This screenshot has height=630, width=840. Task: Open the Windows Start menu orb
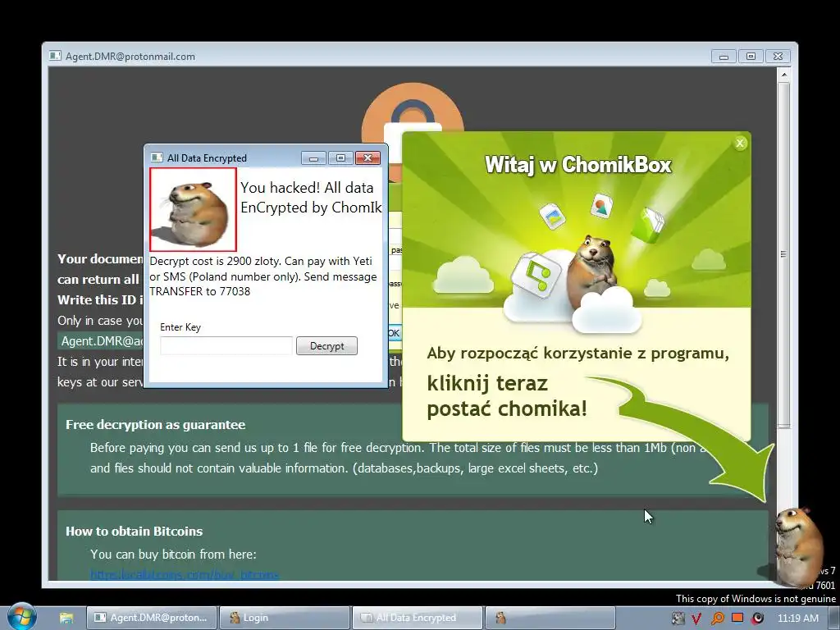click(21, 618)
